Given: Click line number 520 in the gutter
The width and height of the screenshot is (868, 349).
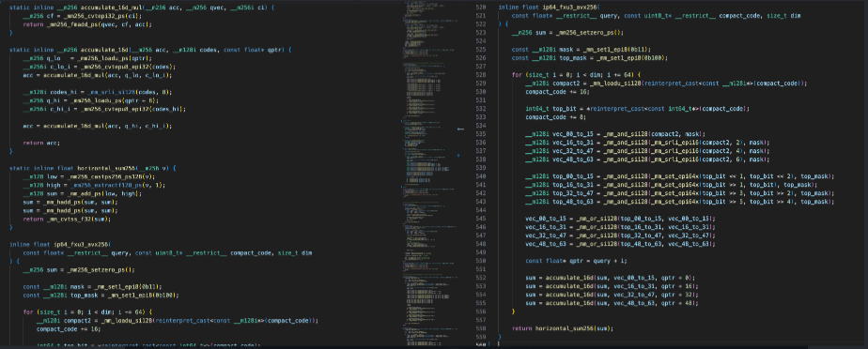Looking at the screenshot, I should [481, 8].
